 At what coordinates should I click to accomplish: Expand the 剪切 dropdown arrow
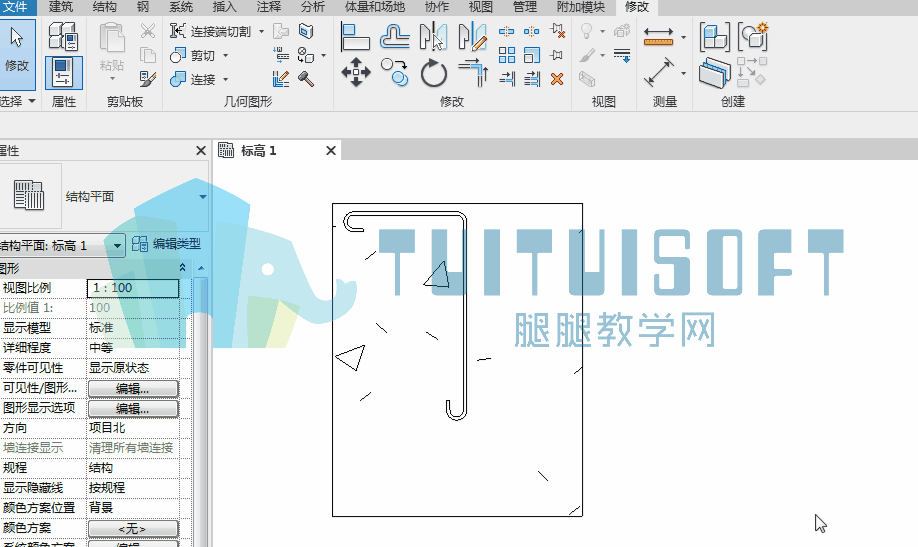(225, 56)
